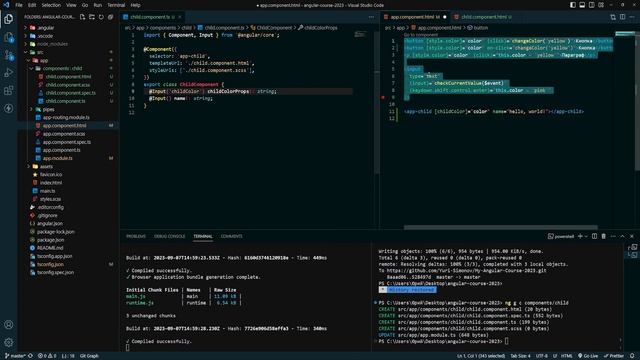Click Go to component code lens link
This screenshot has height=360, width=640.
(x=420, y=35)
